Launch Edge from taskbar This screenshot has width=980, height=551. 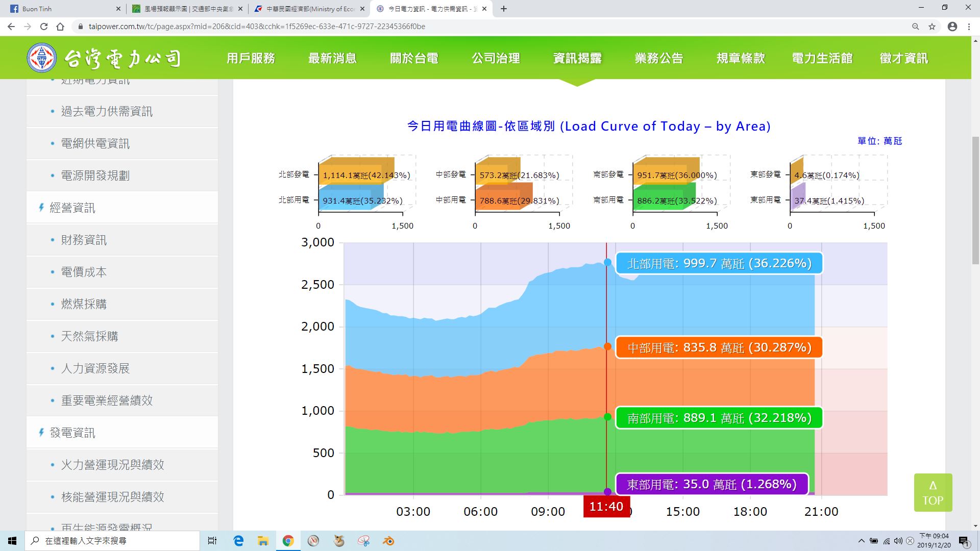coord(238,541)
